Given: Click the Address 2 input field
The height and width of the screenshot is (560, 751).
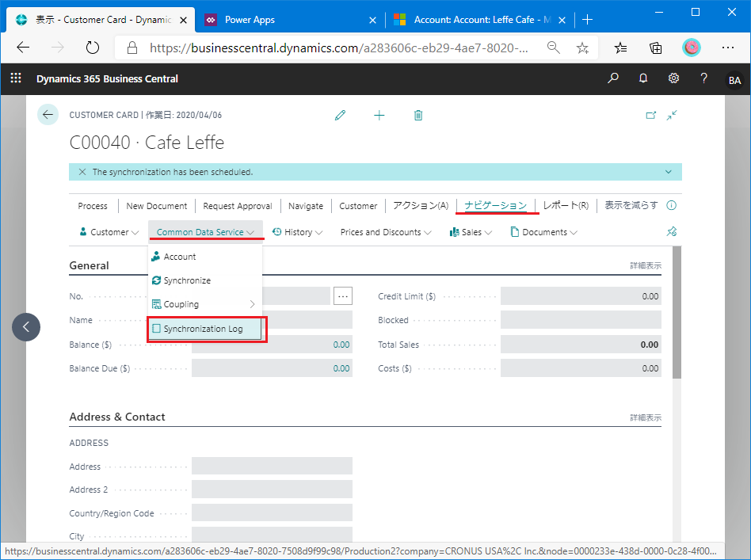Looking at the screenshot, I should (272, 489).
